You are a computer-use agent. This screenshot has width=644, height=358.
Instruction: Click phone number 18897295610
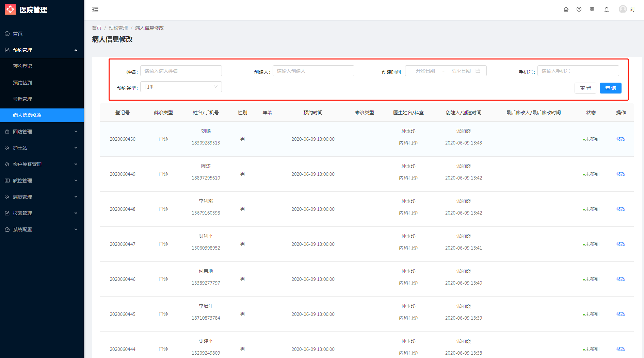click(x=206, y=178)
